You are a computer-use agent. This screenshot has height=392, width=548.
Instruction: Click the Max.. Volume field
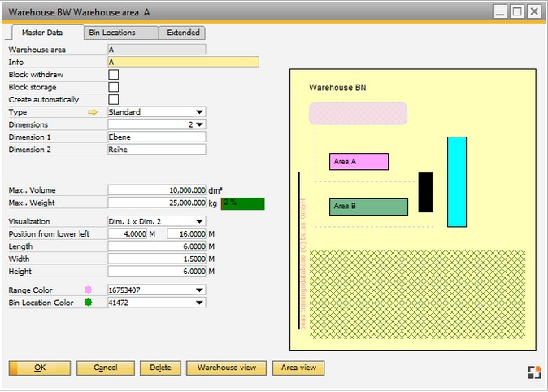pyautogui.click(x=157, y=190)
